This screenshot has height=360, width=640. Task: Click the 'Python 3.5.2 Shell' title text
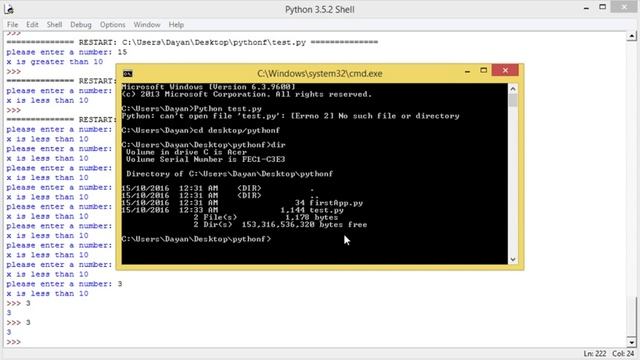[x=320, y=10]
